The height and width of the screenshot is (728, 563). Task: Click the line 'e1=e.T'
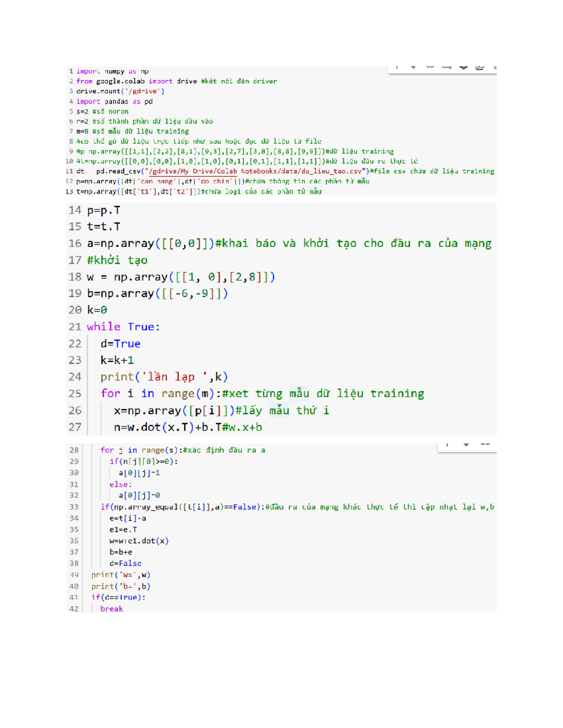coord(123,529)
